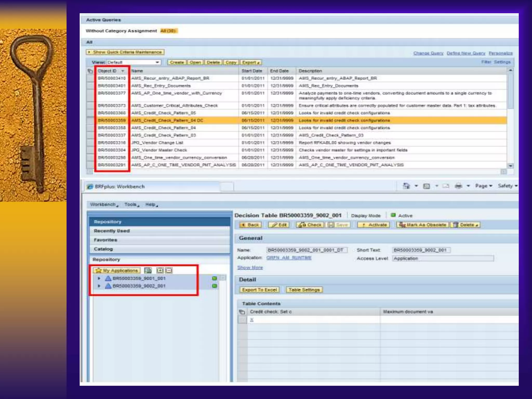Click the Read Mail icon
The width and height of the screenshot is (532, 399).
pos(446,186)
